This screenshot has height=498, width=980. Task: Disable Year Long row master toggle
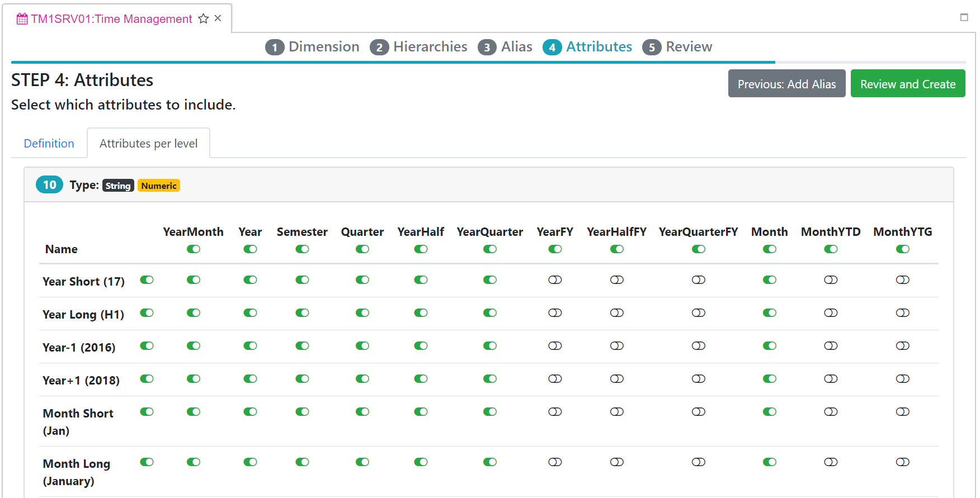147,313
